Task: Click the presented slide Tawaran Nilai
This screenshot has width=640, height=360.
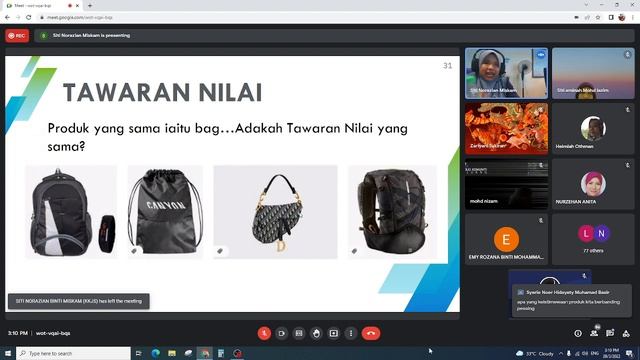Action: coord(232,184)
